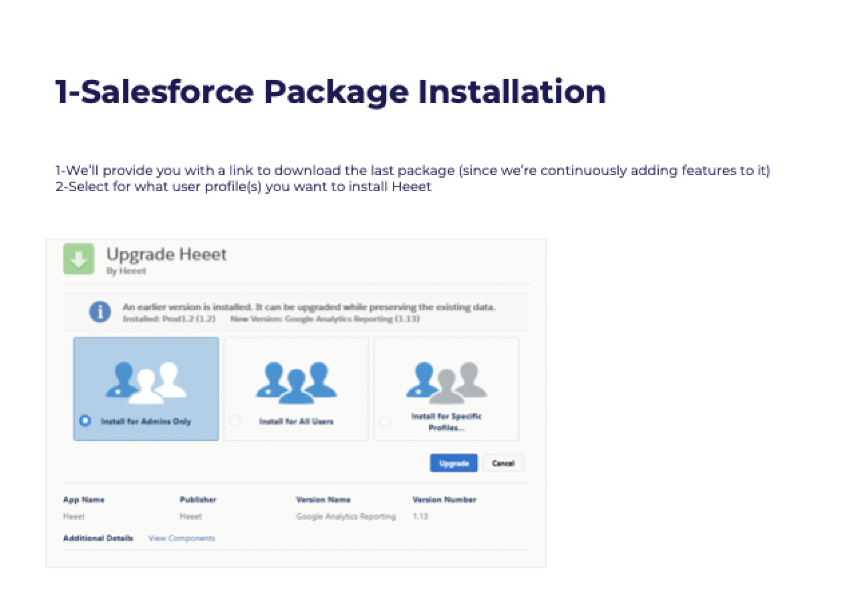This screenshot has height=616, width=866.
Task: Click the instruction line about download link
Action: pos(413,170)
